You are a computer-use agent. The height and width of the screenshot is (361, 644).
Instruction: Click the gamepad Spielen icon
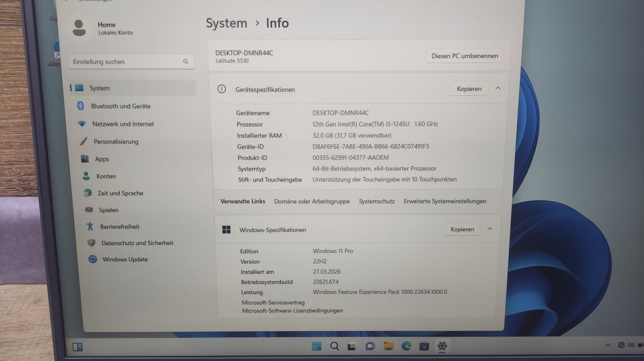click(89, 210)
